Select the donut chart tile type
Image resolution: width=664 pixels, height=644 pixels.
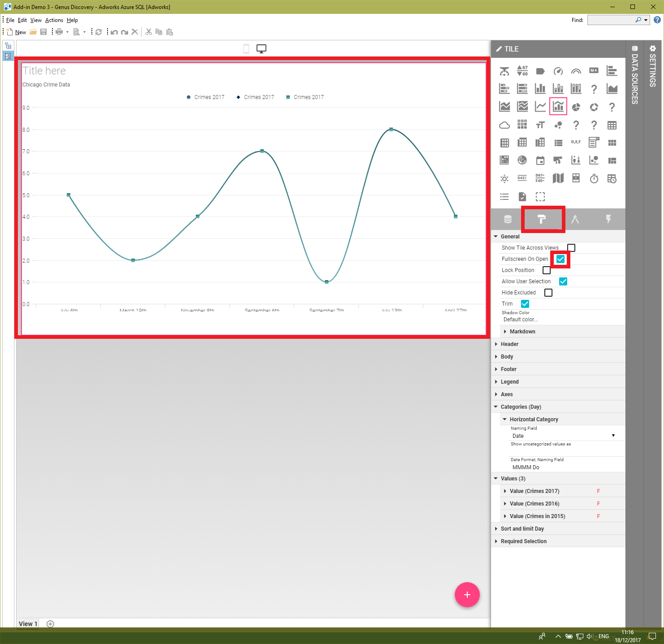coord(594,107)
